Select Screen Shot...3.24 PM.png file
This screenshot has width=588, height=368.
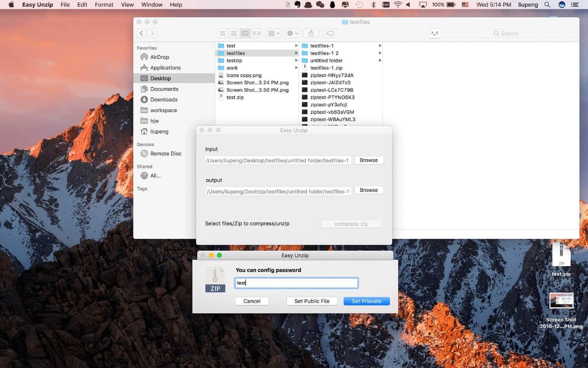(x=257, y=82)
